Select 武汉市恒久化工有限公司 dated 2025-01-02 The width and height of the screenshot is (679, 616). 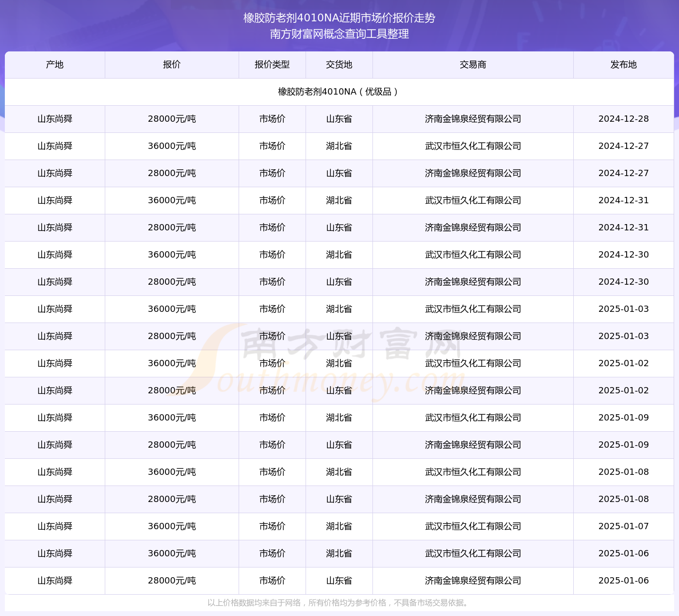473,363
